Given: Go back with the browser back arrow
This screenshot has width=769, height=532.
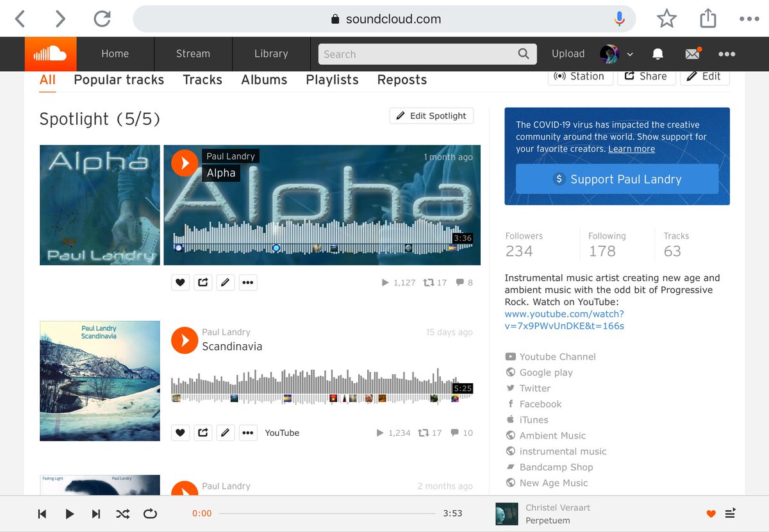Looking at the screenshot, I should coord(20,19).
